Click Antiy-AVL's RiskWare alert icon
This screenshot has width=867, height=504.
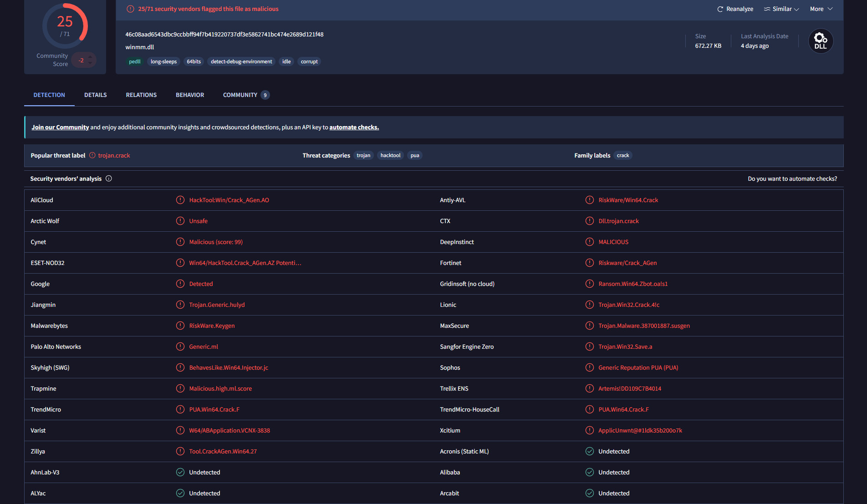click(590, 200)
